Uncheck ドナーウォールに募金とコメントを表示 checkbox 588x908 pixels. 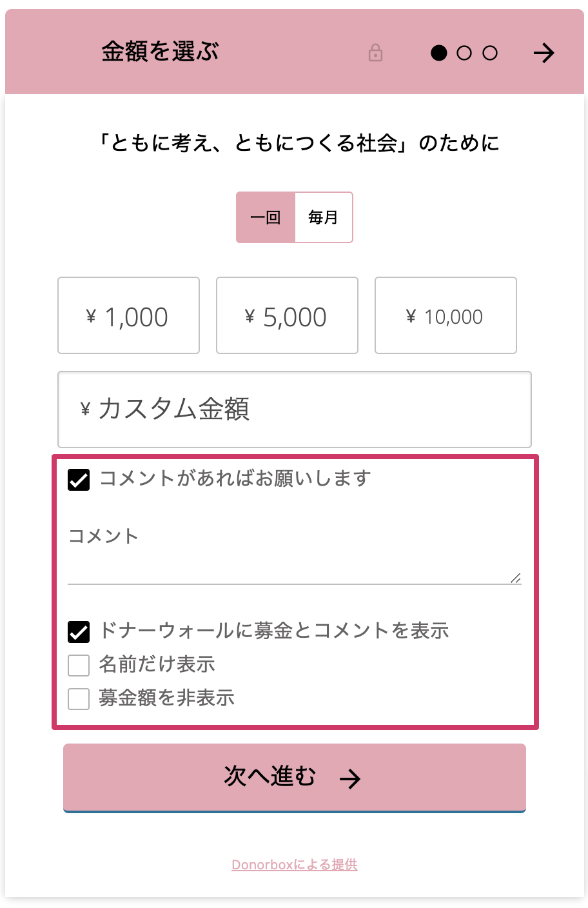click(79, 632)
